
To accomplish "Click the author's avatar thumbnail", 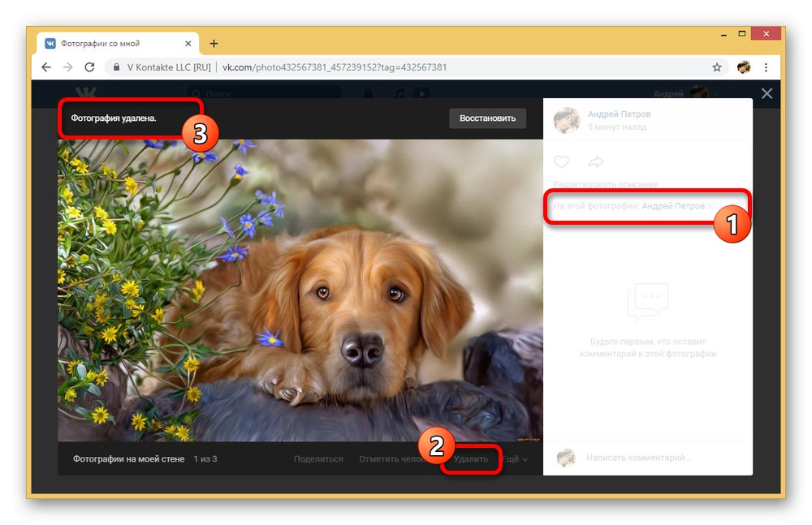I will 567,120.
